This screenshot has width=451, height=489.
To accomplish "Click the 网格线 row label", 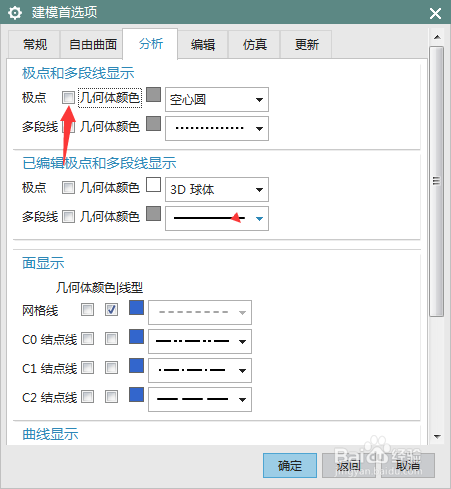I will tap(40, 311).
